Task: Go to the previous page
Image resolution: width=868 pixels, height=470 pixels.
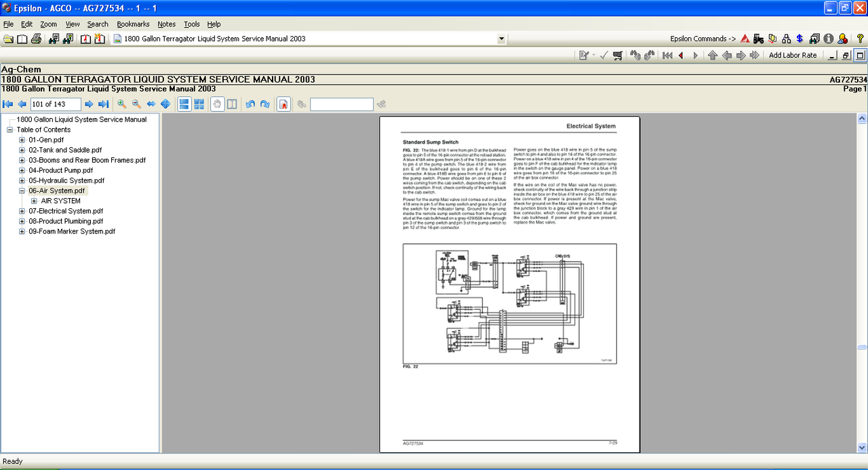Action: click(x=22, y=104)
